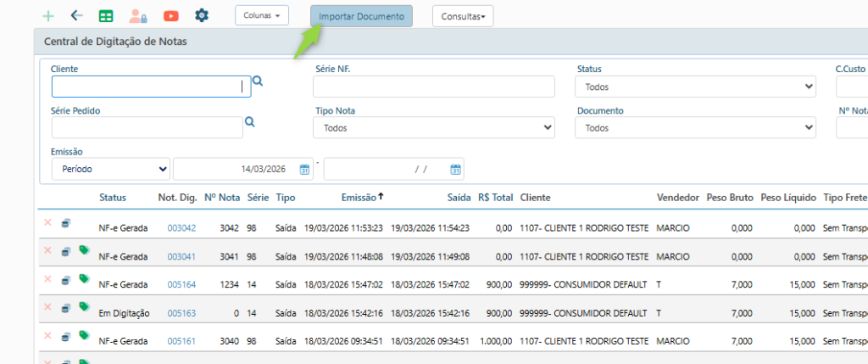Delete note 003042 using the red X
The width and height of the screenshot is (868, 364).
click(47, 222)
